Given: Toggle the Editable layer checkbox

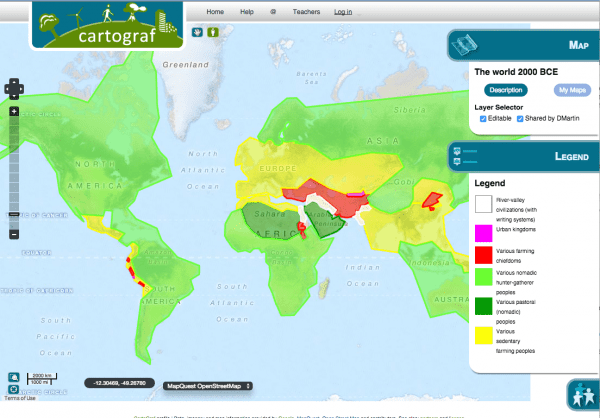Looking at the screenshot, I should (x=483, y=119).
